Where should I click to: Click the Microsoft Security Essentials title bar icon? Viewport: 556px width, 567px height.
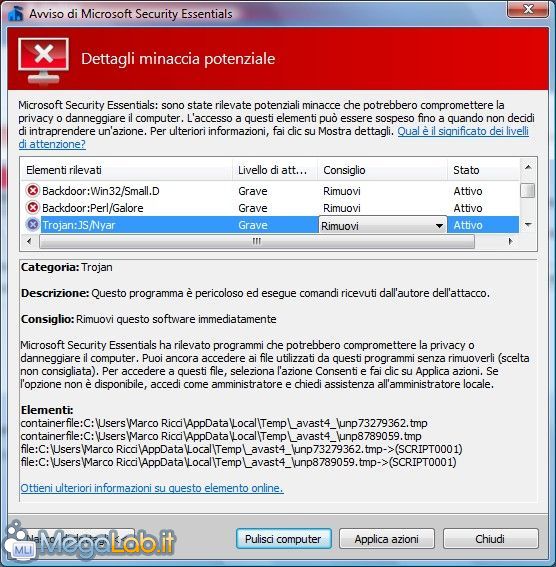pyautogui.click(x=16, y=13)
